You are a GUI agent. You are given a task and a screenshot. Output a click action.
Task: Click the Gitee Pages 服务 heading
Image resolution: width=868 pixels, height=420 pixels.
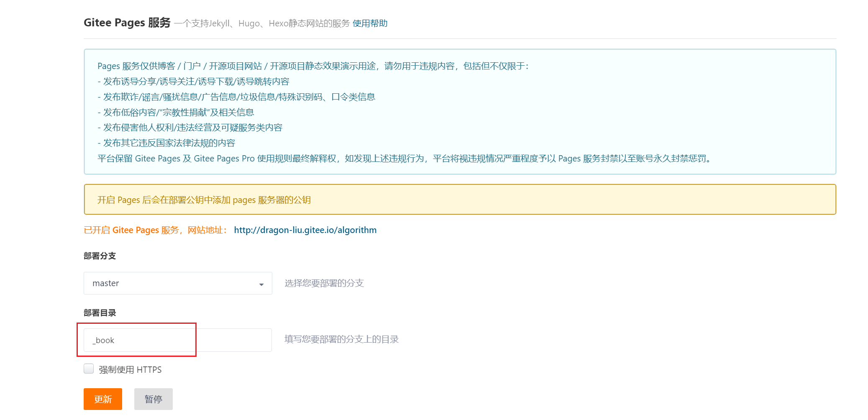coord(127,23)
